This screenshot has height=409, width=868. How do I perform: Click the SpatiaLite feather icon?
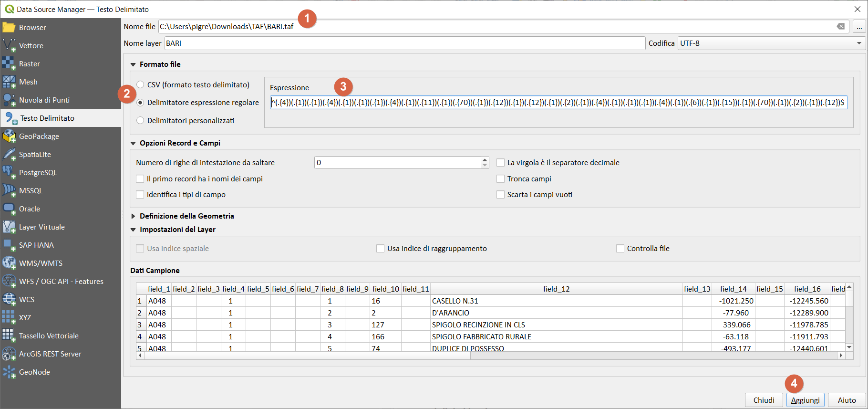point(9,155)
